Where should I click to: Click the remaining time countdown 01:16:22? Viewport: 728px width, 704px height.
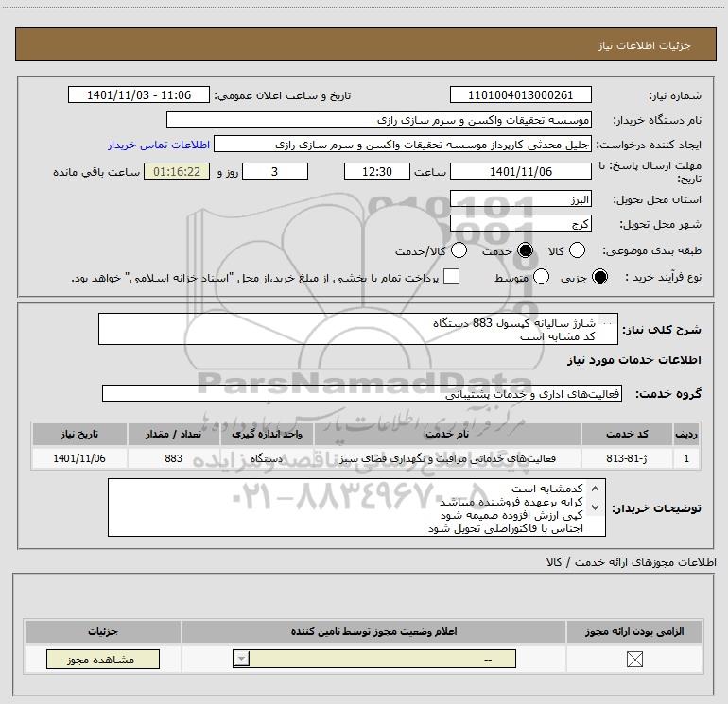(177, 171)
